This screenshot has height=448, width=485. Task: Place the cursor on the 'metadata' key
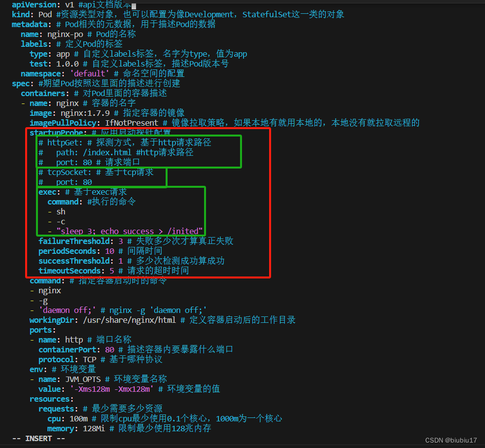[30, 25]
